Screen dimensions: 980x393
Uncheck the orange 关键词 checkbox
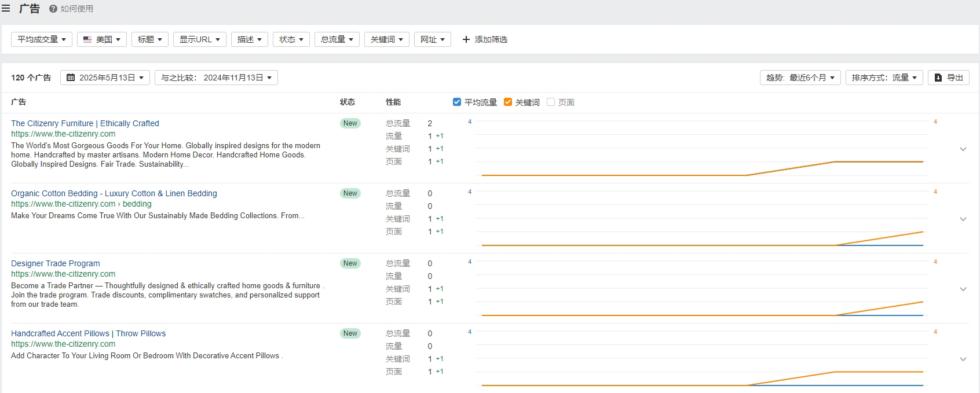[x=508, y=102]
